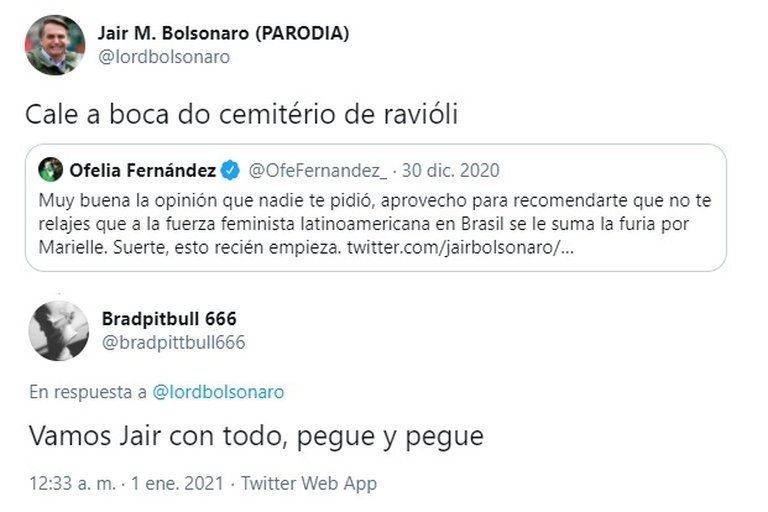Click the blue verified badge beside Ofelia Fernández
Viewport: 768px width, 512px height.
click(x=227, y=169)
